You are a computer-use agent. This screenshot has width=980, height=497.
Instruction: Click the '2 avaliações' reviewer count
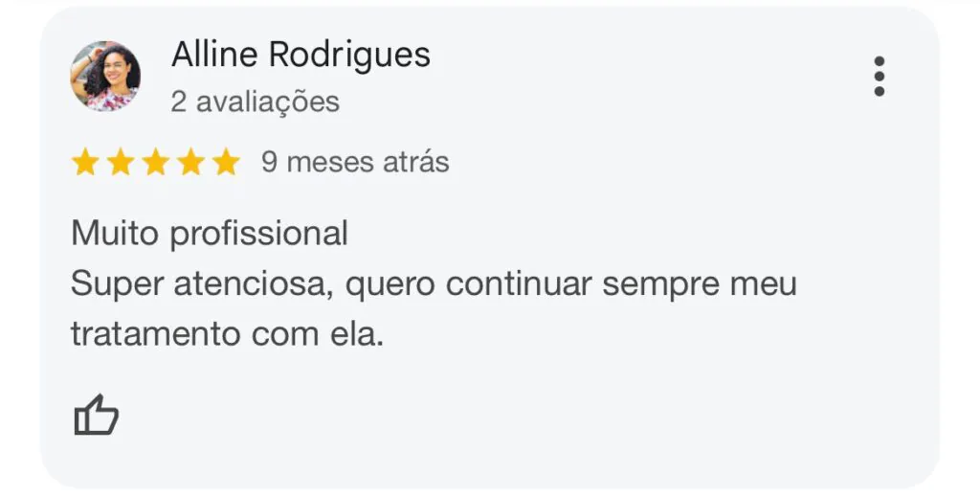point(255,102)
